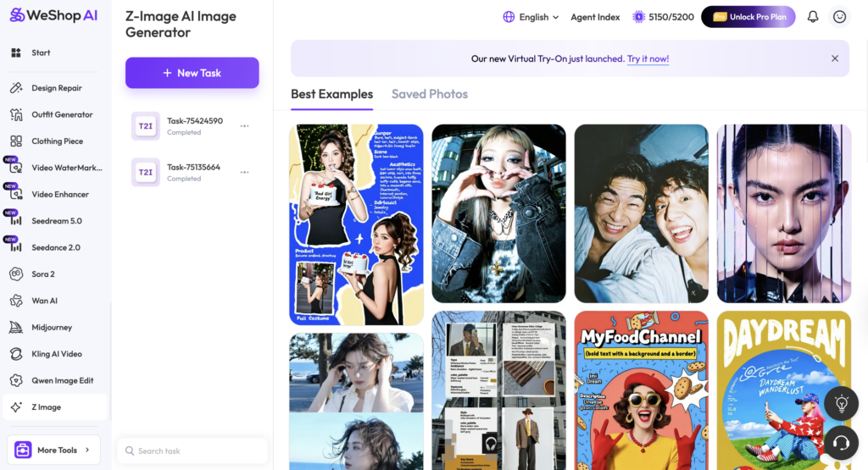The image size is (868, 470).
Task: Open the DAYDREAM poster example
Action: pyautogui.click(x=784, y=390)
